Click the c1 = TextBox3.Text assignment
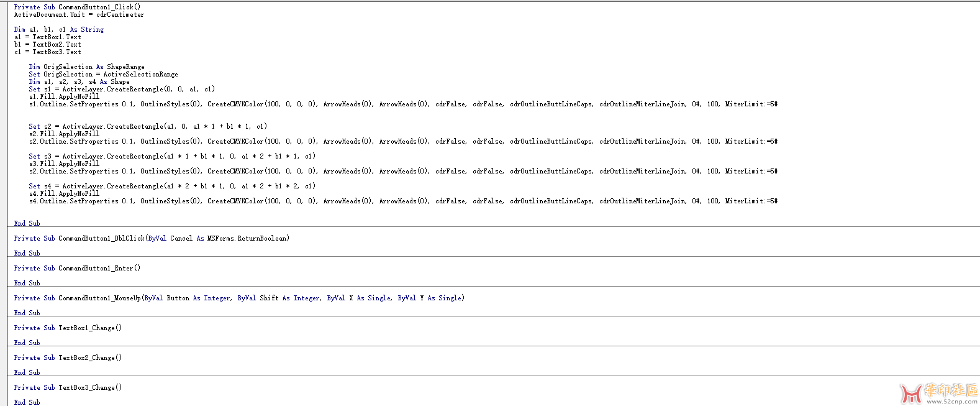This screenshot has height=406, width=980. point(47,52)
